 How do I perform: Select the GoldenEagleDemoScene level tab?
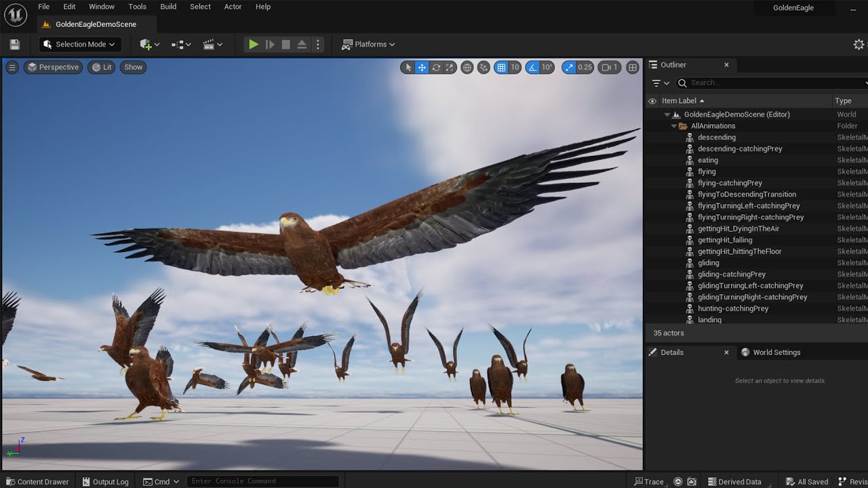click(x=96, y=24)
